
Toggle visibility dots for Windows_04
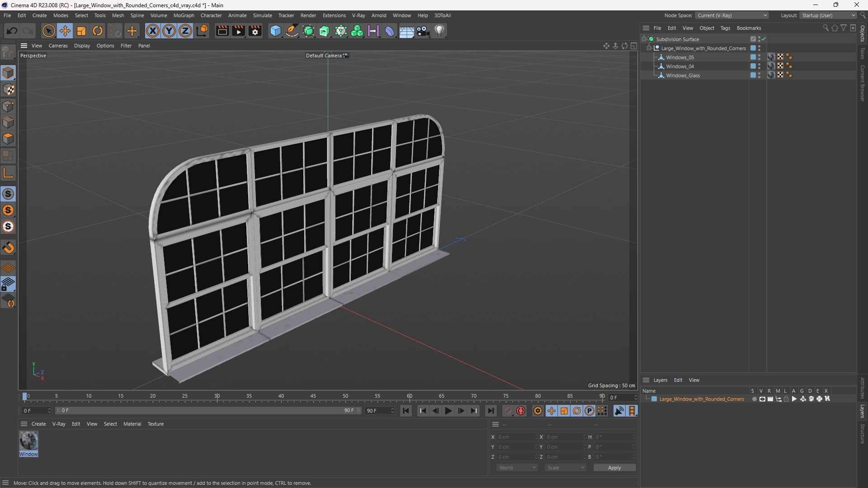[759, 66]
